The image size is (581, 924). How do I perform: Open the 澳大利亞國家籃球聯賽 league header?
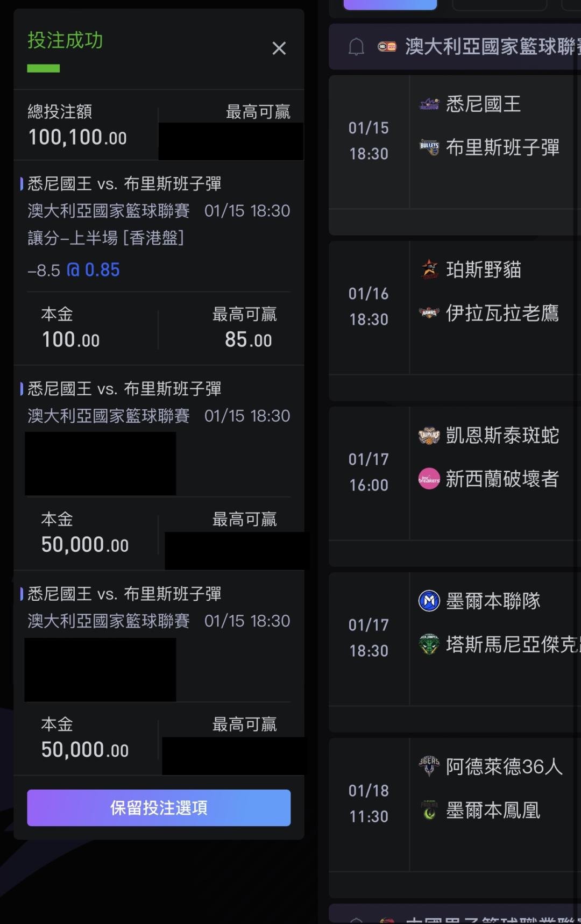coord(490,47)
